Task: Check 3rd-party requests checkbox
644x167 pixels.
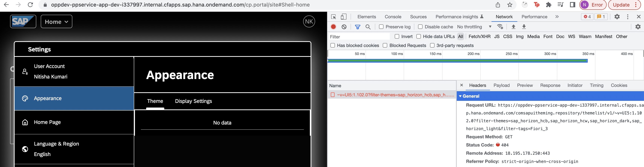Action: [x=432, y=45]
